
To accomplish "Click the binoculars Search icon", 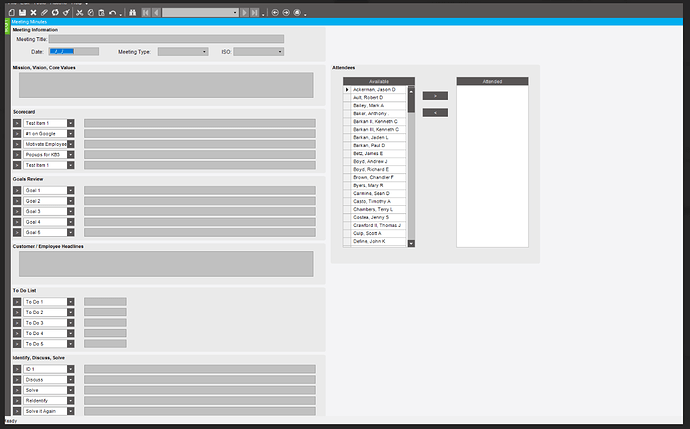I will [x=132, y=13].
